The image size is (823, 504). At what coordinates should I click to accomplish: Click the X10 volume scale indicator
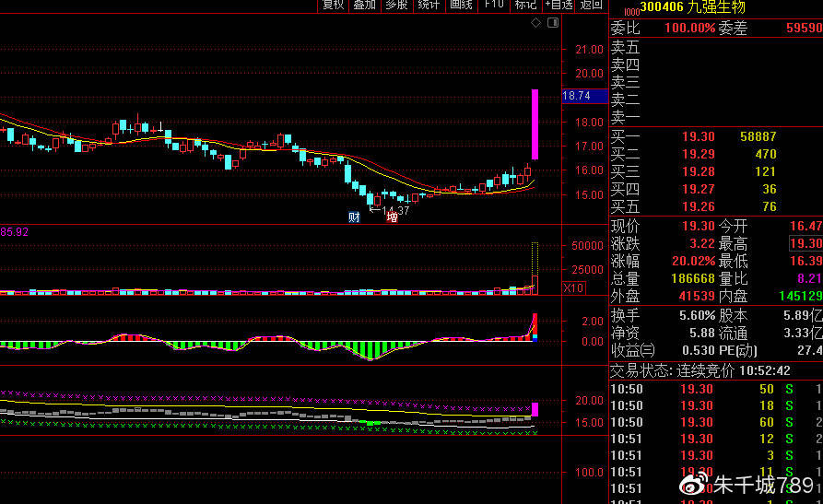[573, 287]
